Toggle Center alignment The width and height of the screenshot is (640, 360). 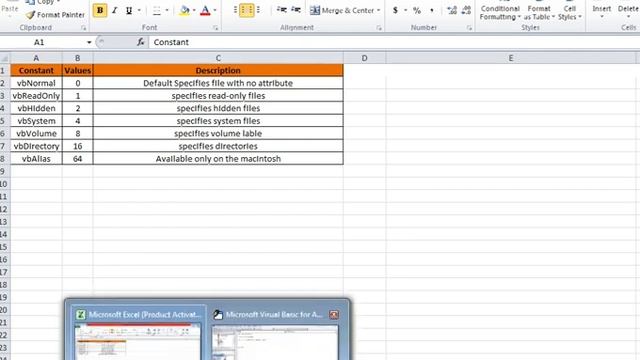pyautogui.click(x=247, y=10)
